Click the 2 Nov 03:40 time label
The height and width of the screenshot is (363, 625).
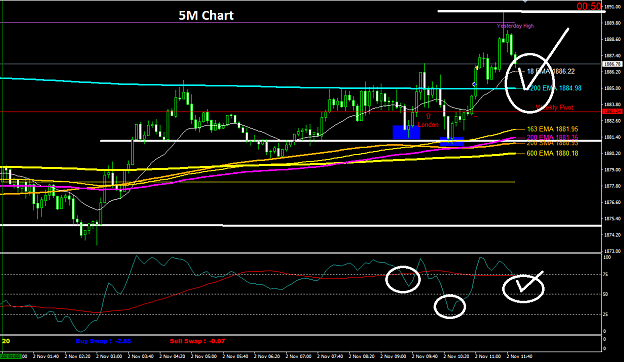pos(140,356)
